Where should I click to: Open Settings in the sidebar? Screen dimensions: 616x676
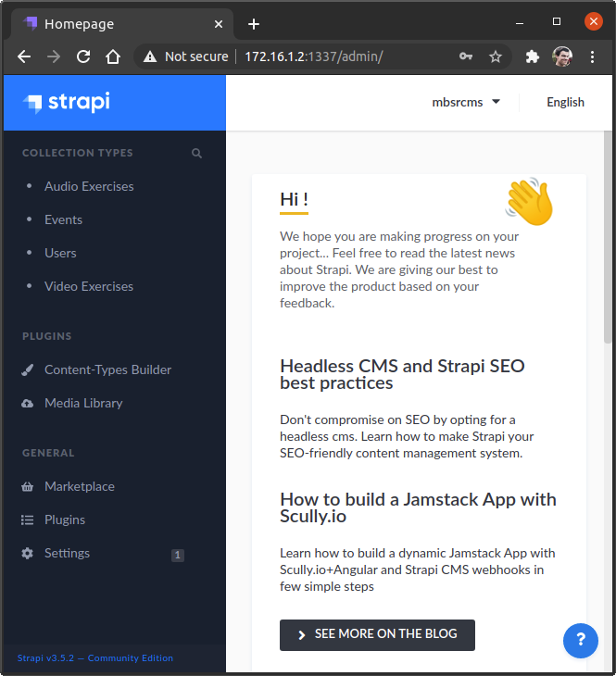point(67,553)
